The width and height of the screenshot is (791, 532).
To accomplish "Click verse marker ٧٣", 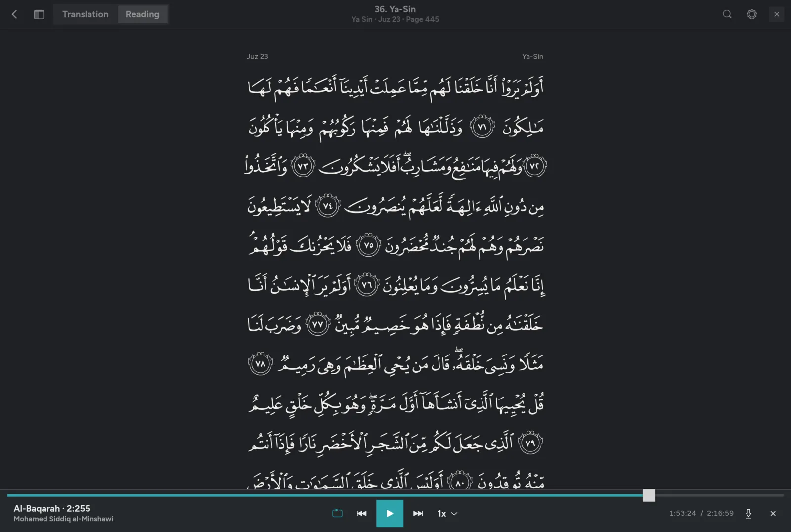I will 303,166.
